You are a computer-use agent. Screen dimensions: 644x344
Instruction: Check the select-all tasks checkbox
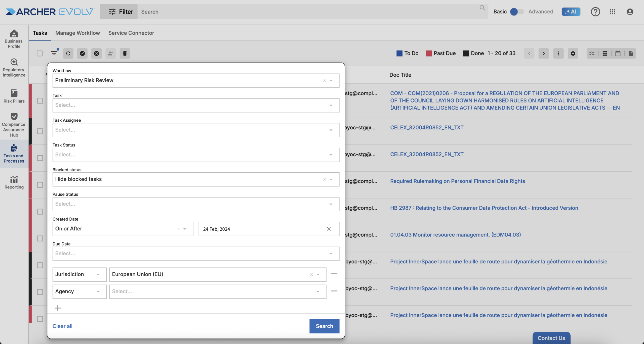40,53
